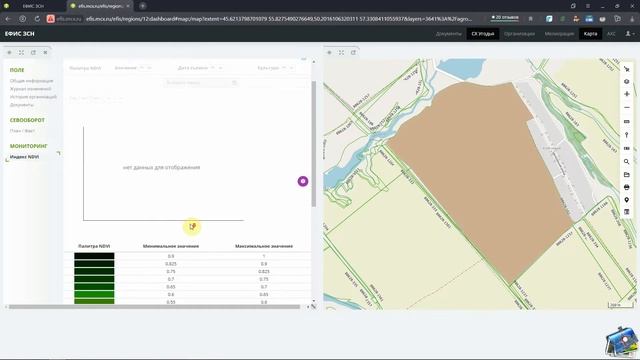Click NDVI swatch for range 0.6–0.65
The height and width of the screenshot is (360, 640).
point(94,294)
